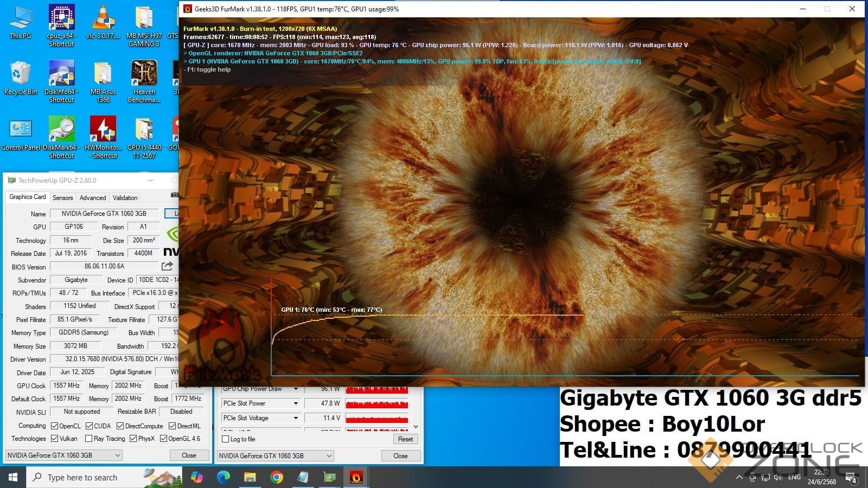Switch to GPU-Z taskbar icon
The width and height of the screenshot is (868, 488).
[329, 477]
